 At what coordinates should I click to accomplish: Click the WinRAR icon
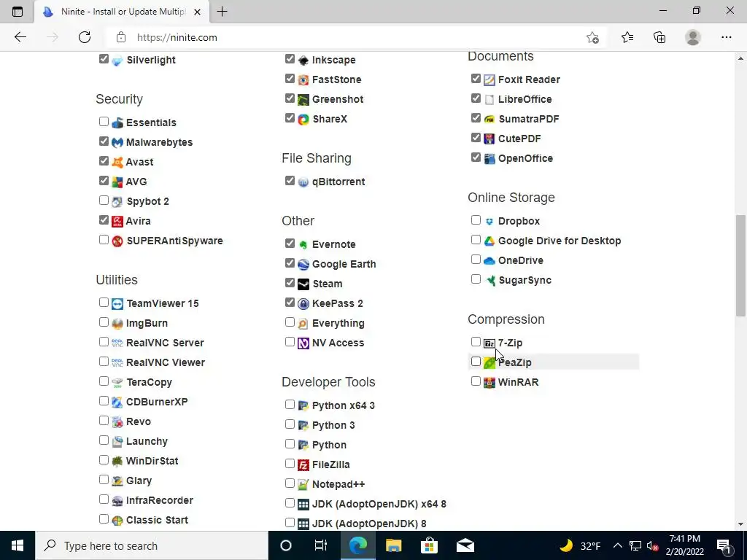pos(489,382)
